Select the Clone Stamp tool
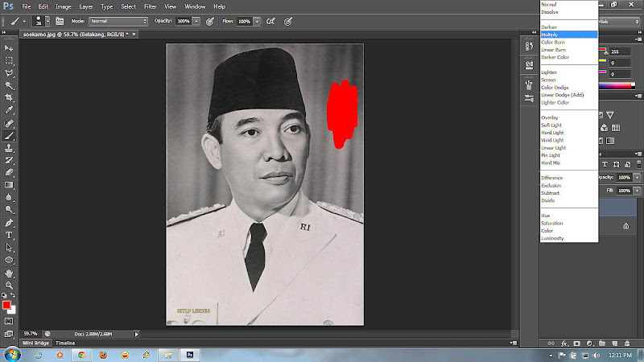Screen dimensions: 644x362 pos(9,148)
